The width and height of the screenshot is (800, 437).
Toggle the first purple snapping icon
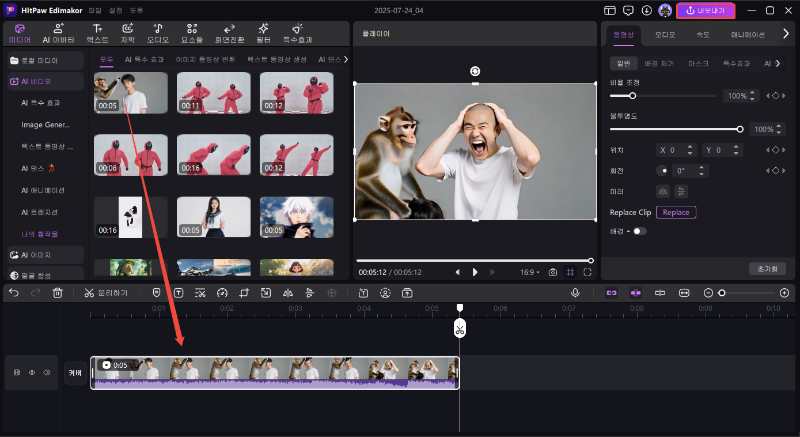(x=611, y=293)
